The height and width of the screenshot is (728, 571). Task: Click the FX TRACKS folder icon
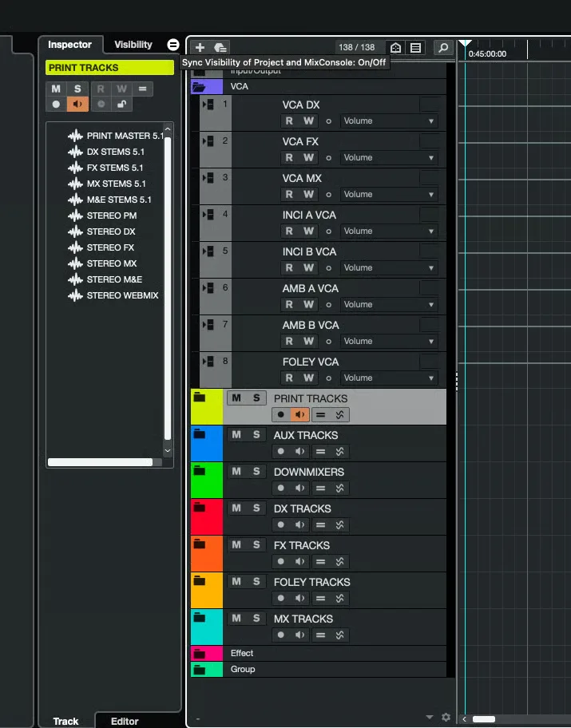(200, 544)
